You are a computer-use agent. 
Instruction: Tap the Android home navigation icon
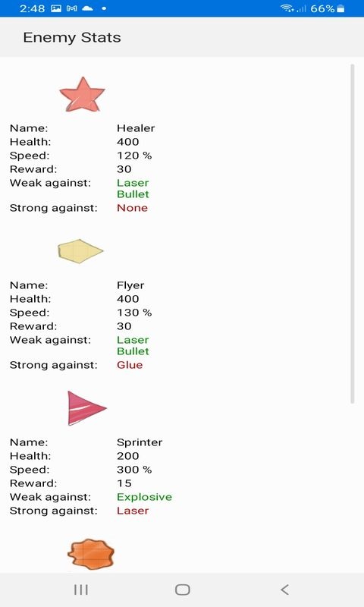tap(182, 590)
